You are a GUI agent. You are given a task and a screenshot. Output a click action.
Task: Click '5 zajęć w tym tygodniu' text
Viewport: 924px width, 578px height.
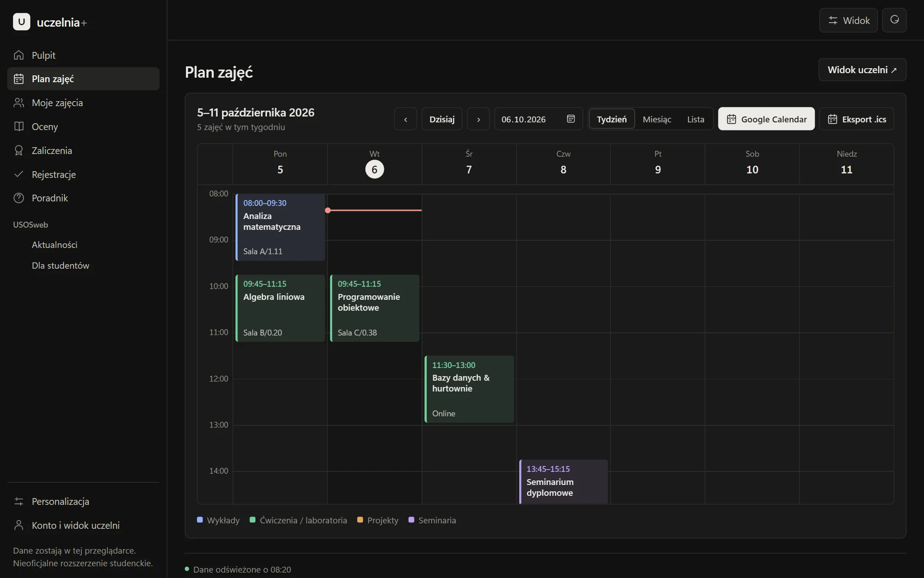(x=241, y=127)
